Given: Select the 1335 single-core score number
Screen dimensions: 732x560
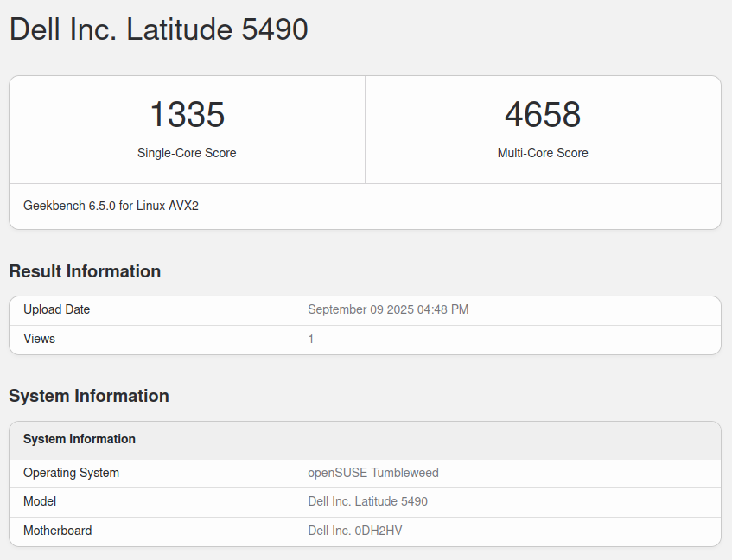Looking at the screenshot, I should (x=187, y=115).
